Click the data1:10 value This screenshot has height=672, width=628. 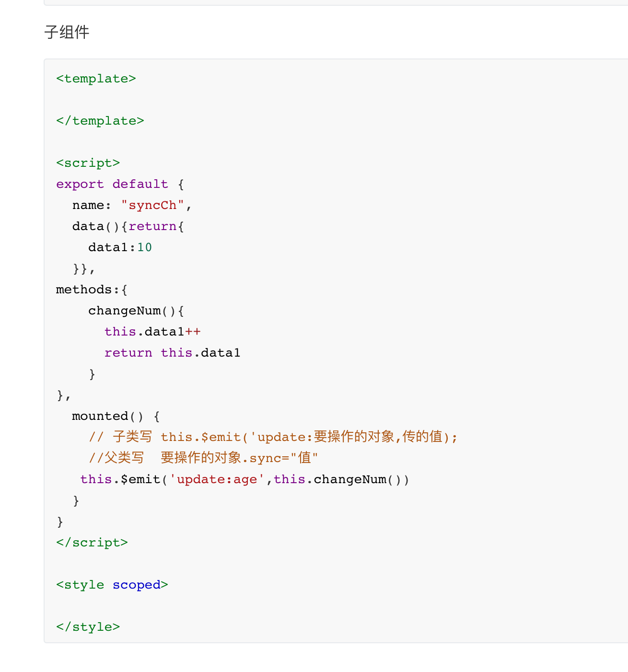click(120, 247)
